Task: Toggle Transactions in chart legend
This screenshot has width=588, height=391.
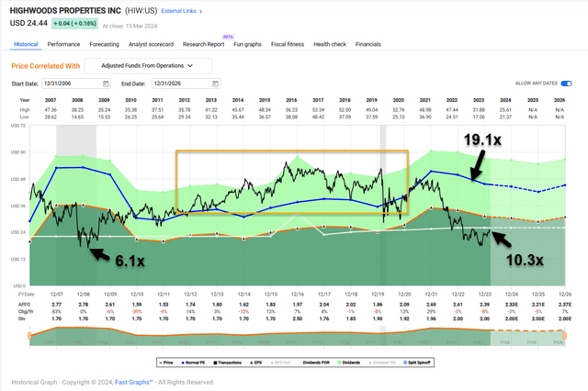Action: click(x=227, y=363)
